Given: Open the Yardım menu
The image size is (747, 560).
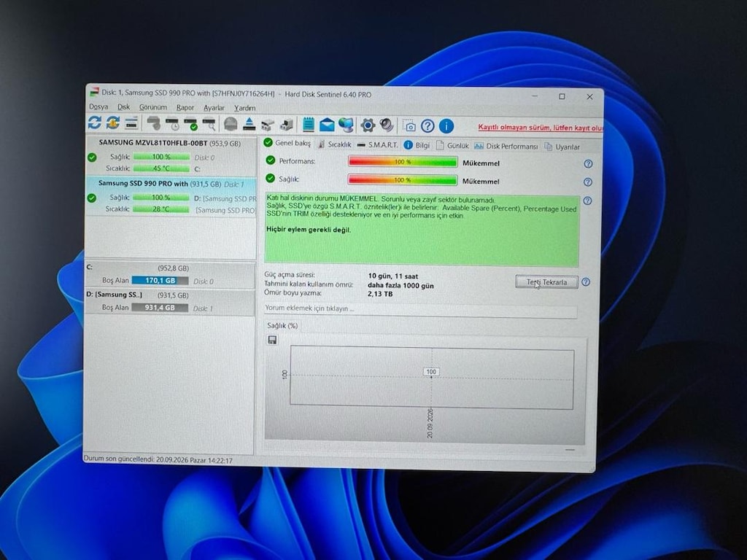Looking at the screenshot, I should (245, 108).
